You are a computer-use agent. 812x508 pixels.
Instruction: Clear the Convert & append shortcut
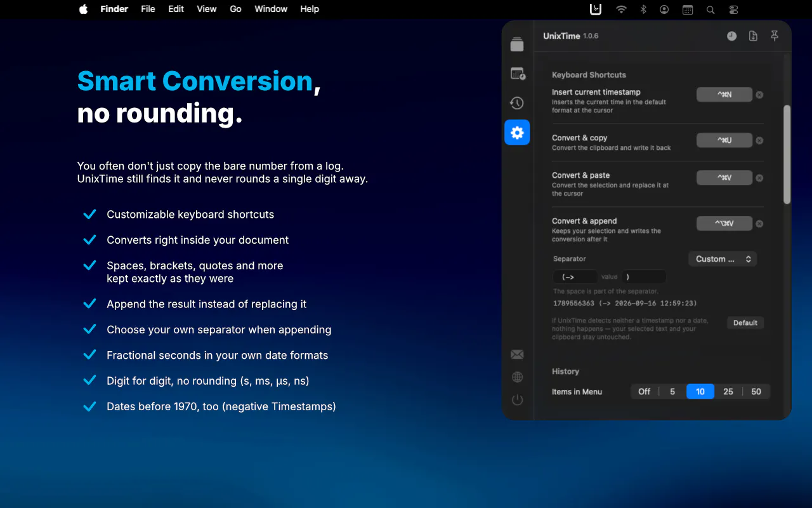coord(759,224)
